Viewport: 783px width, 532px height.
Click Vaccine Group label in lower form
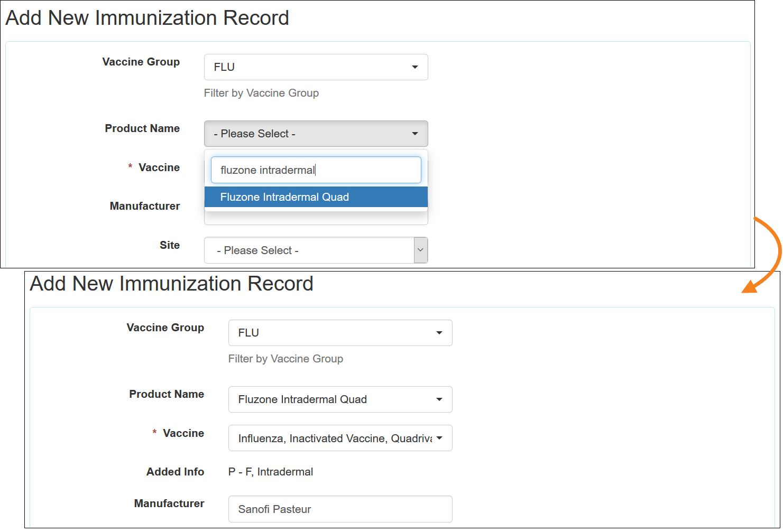click(x=165, y=328)
